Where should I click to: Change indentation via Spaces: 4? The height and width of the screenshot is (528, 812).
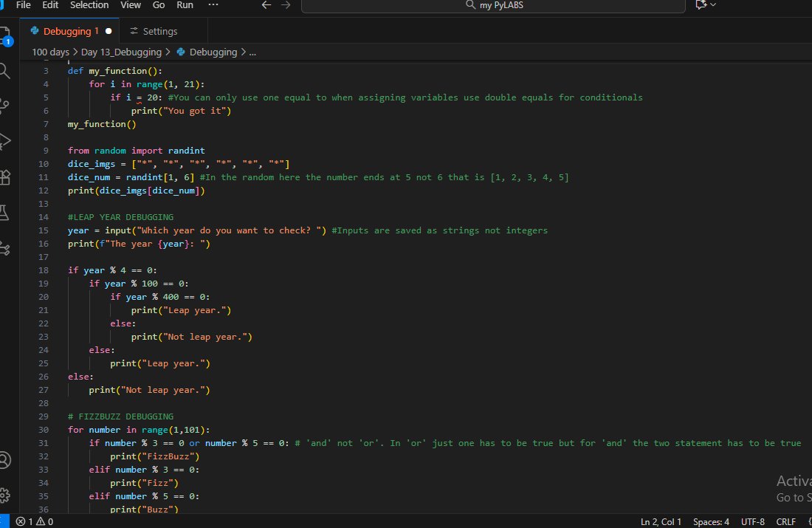pos(711,522)
